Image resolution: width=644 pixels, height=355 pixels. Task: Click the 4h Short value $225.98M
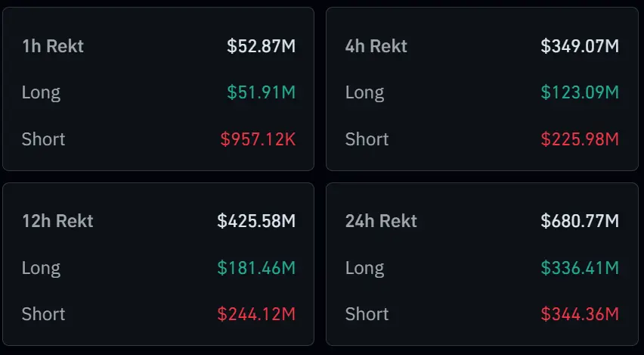580,139
